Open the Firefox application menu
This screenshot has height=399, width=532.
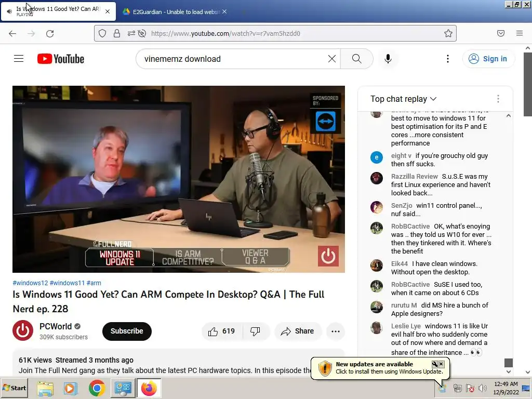519,33
